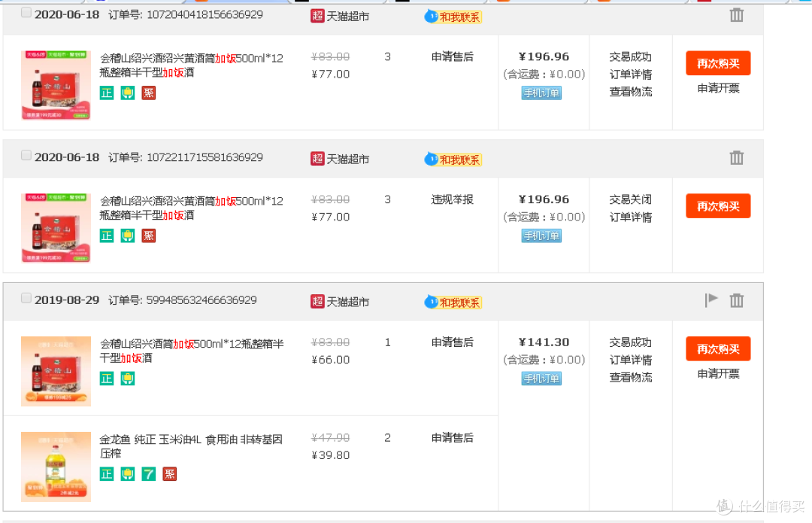
Task: Click 申请开票 for order 1072040418156636929
Action: (x=718, y=88)
